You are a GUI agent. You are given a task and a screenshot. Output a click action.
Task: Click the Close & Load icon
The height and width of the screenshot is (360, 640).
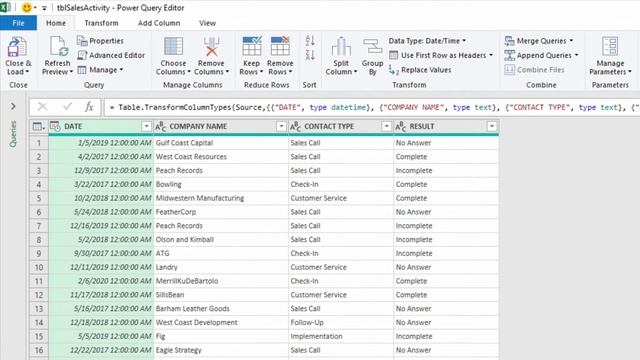(17, 47)
